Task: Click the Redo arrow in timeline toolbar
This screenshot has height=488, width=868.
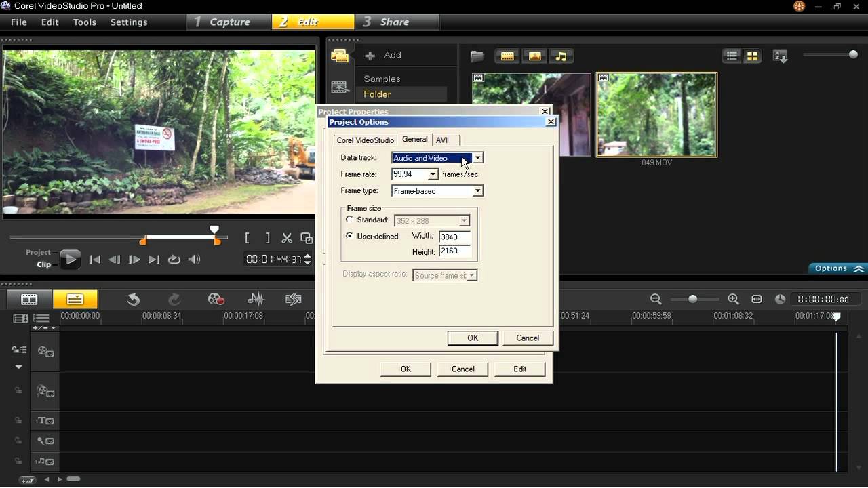Action: [174, 299]
